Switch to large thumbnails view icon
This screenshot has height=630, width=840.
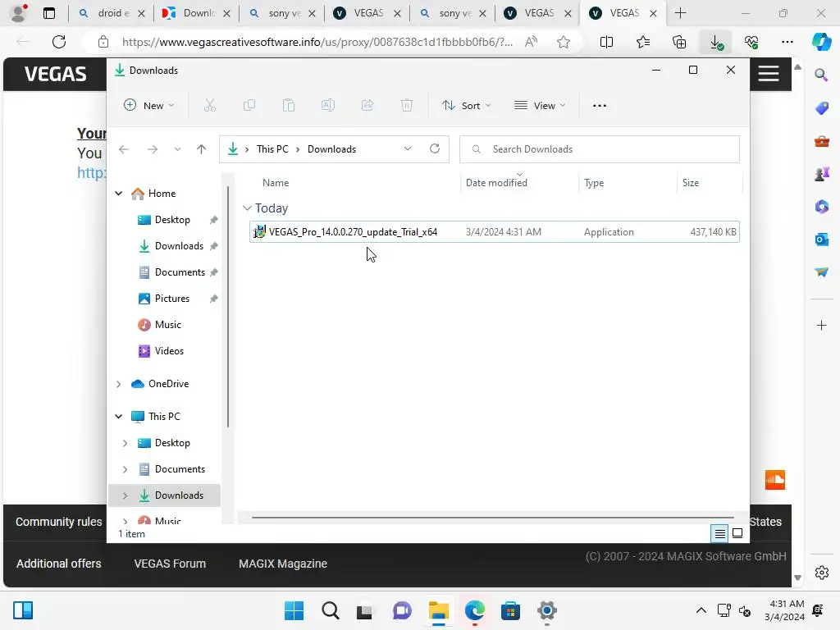click(737, 533)
